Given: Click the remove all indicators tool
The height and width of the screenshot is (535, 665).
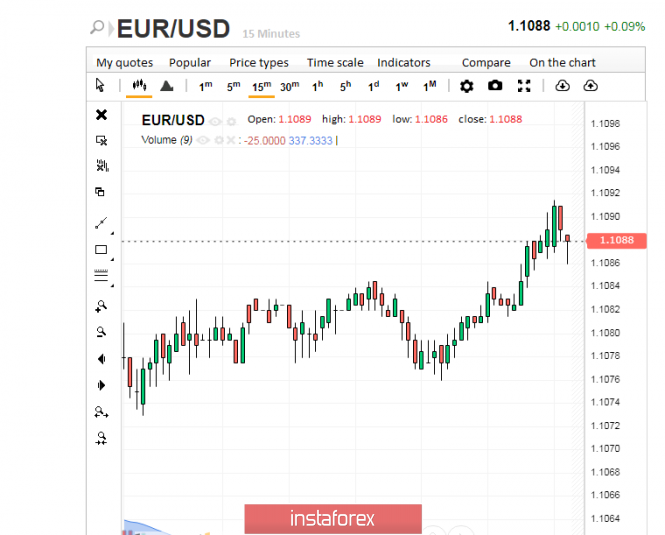Looking at the screenshot, I should point(102,166).
